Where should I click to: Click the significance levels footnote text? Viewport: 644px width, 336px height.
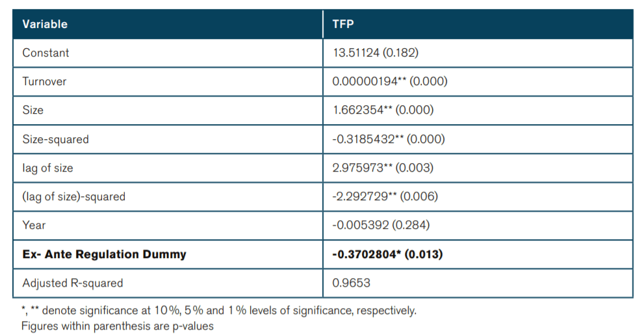(x=219, y=310)
